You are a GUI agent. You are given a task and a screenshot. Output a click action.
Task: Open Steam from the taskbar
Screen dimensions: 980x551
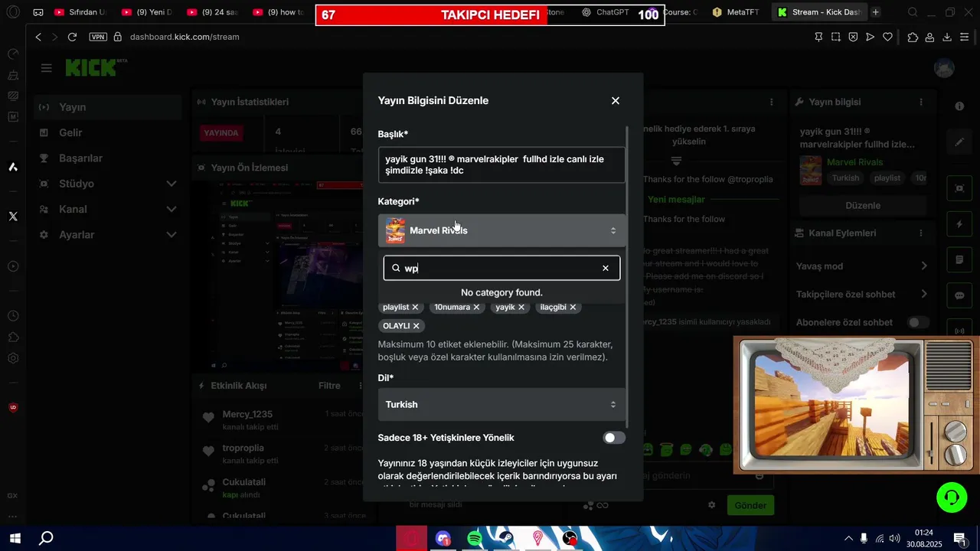506,539
